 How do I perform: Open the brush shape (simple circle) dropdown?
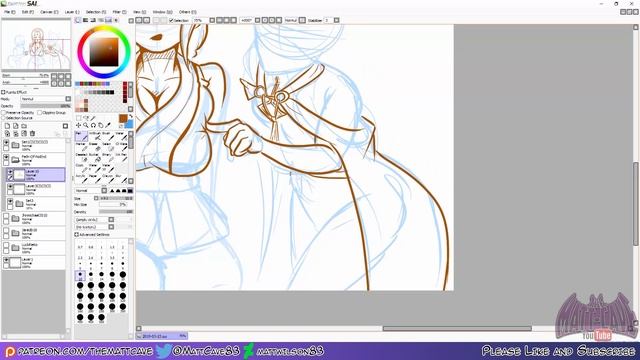coord(111,220)
